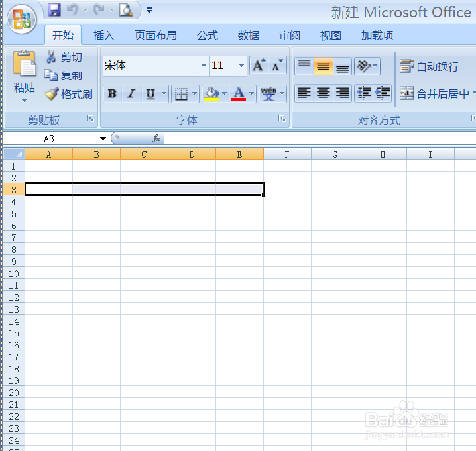Viewport: 476px width, 451px height.
Task: Open the text orientation tool
Action: 367,66
